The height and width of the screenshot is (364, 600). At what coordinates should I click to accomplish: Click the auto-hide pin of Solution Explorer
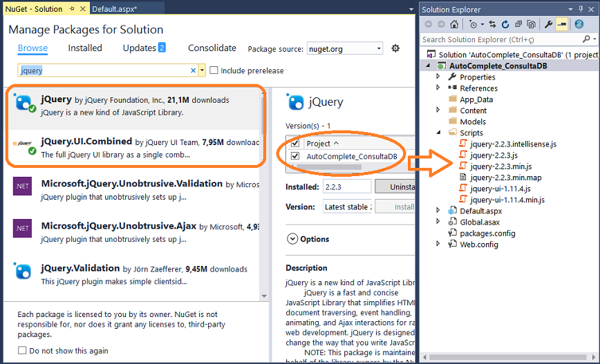coord(581,9)
